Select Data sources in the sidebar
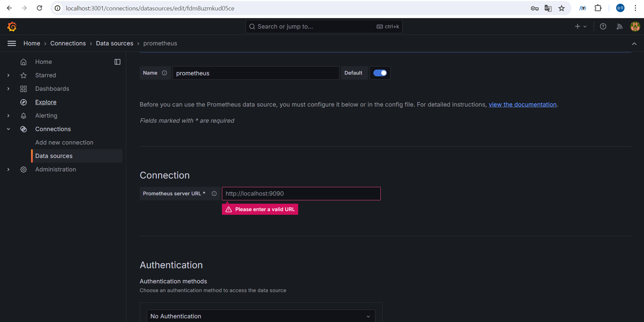Viewport: 644px width, 322px height. 77,156
